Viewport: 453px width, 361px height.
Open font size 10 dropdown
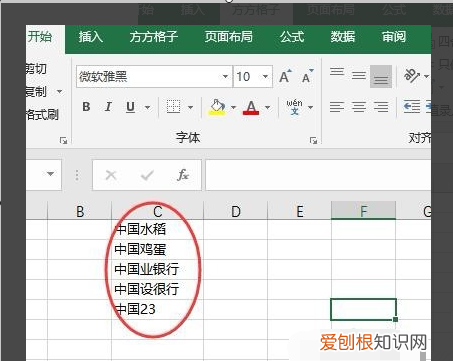tap(265, 77)
